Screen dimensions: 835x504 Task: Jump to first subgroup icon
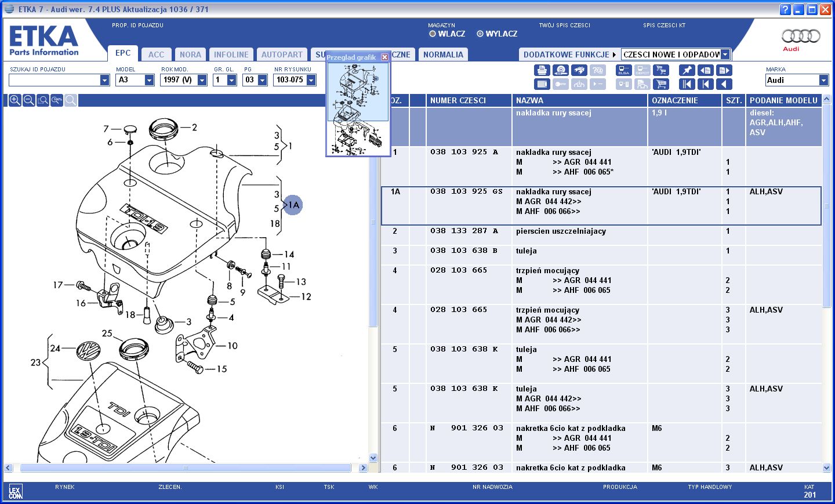point(705,84)
